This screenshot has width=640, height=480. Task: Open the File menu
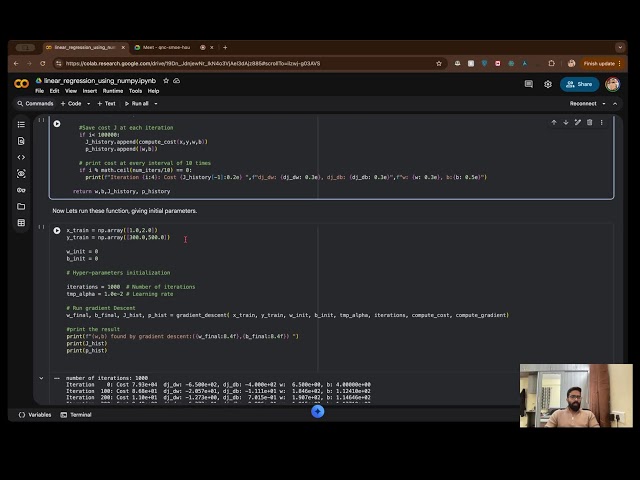pos(40,91)
